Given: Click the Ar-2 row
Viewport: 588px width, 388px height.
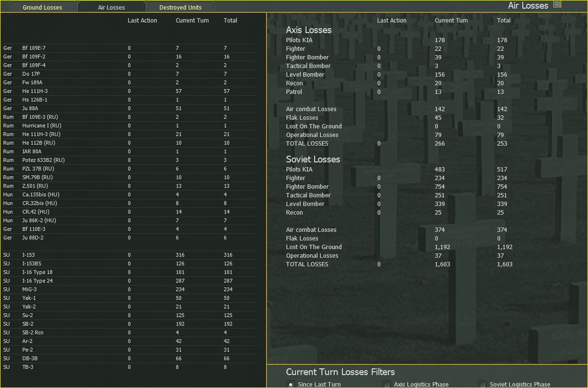Looking at the screenshot, I should point(129,341).
